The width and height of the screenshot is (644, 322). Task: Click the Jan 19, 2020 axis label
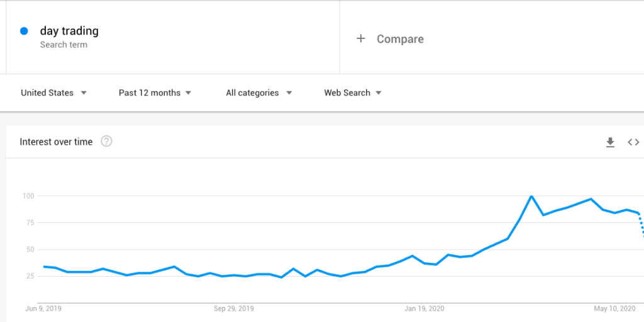point(425,308)
